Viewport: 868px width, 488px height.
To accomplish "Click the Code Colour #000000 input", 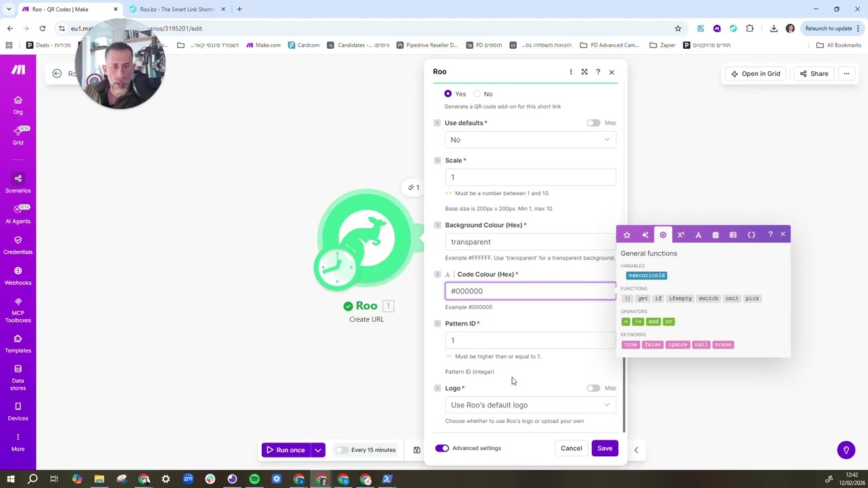I will [x=530, y=291].
